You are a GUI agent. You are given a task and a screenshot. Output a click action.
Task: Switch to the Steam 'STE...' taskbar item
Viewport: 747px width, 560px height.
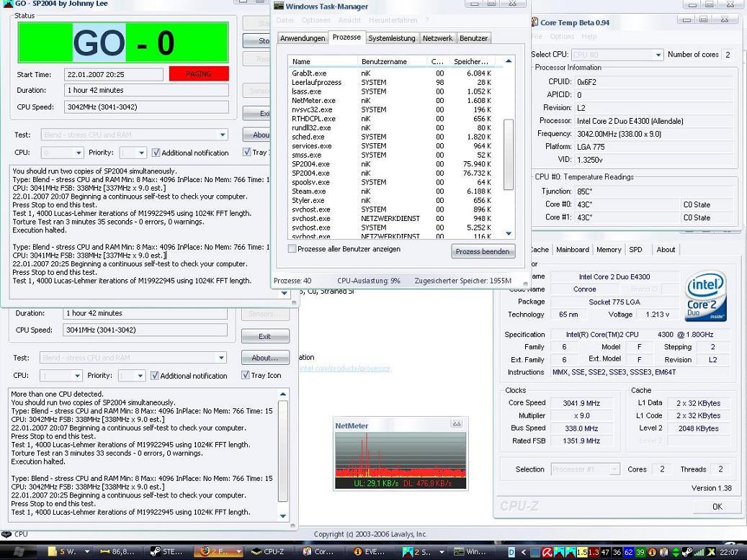(167, 551)
